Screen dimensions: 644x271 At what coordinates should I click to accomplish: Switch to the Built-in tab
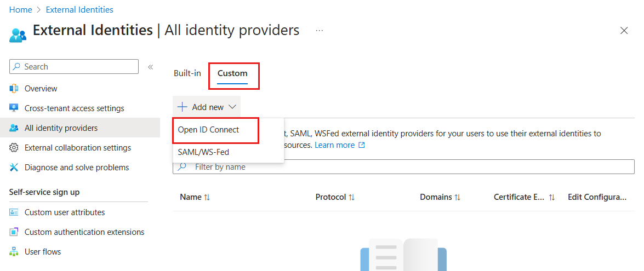point(187,73)
